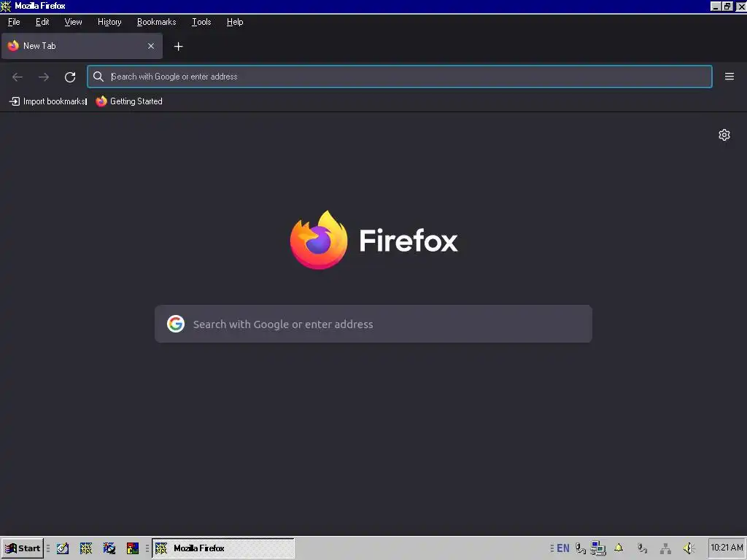Click the Firefox icon on New Tab

click(13, 46)
